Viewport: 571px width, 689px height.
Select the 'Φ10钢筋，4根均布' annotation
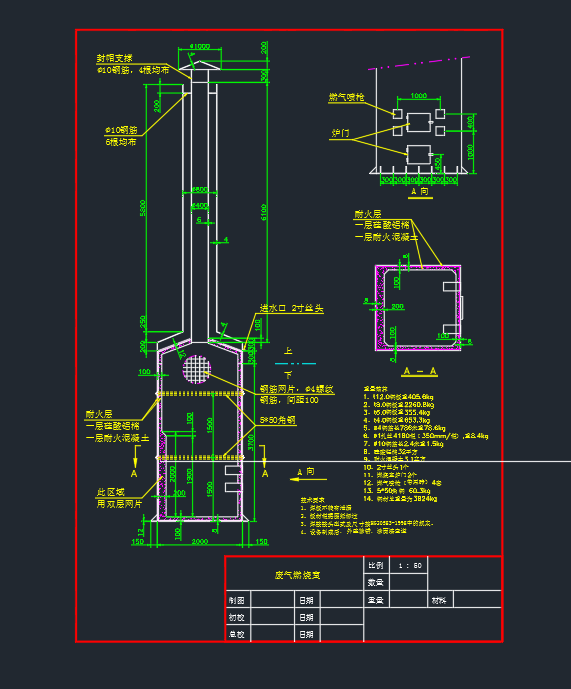[x=133, y=70]
